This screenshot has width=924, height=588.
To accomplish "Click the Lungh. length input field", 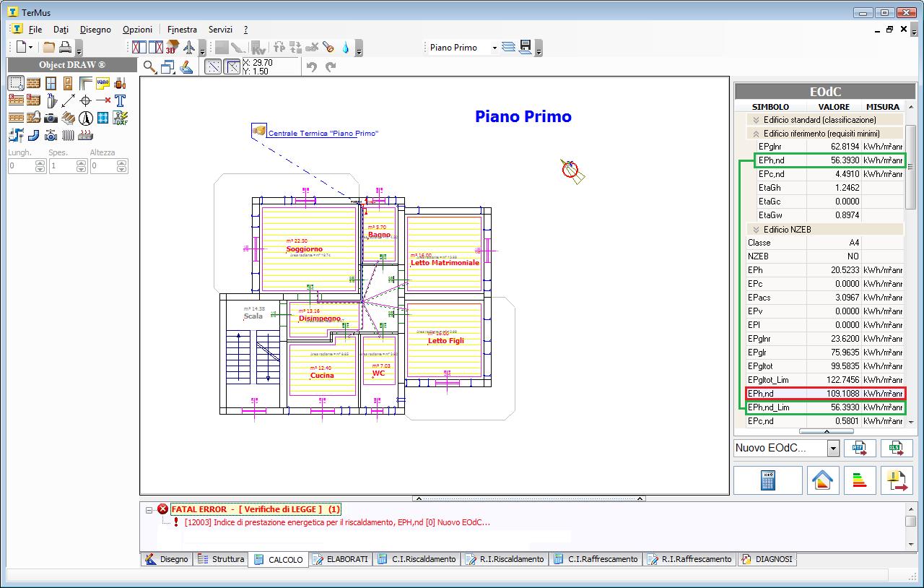I will point(22,166).
